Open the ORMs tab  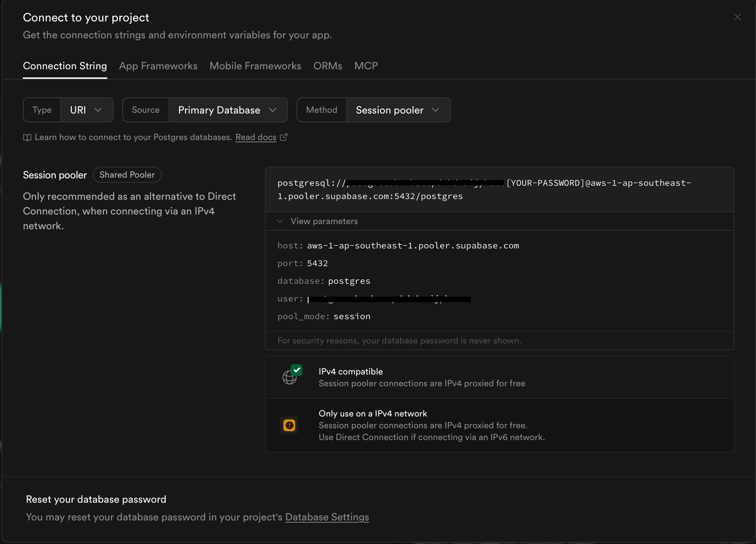pyautogui.click(x=328, y=66)
